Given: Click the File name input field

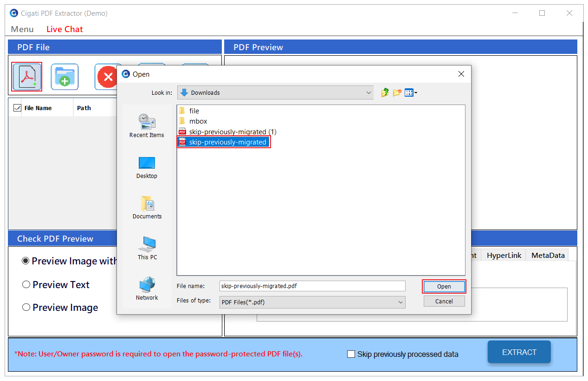Looking at the screenshot, I should click(x=312, y=286).
